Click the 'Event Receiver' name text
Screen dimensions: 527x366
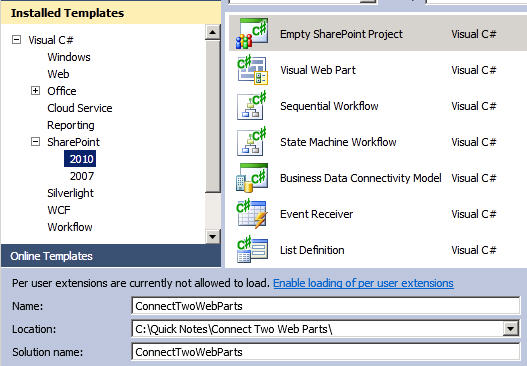[x=316, y=214]
